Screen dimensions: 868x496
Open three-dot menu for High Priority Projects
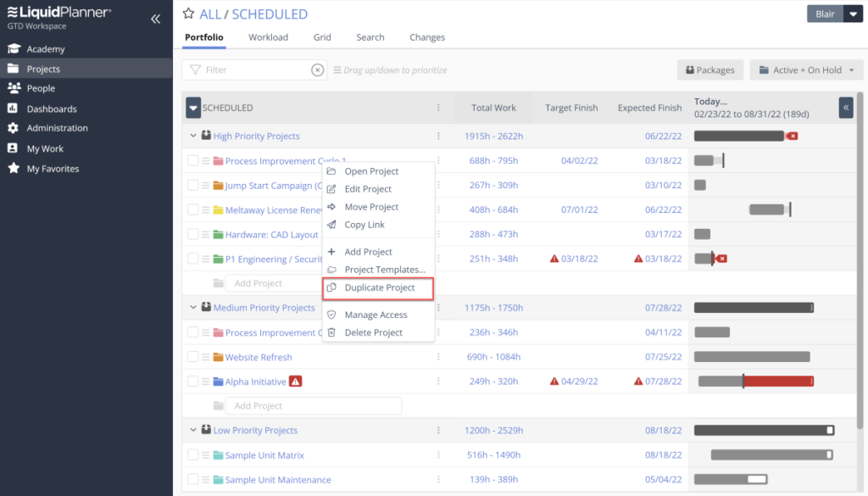(x=438, y=136)
